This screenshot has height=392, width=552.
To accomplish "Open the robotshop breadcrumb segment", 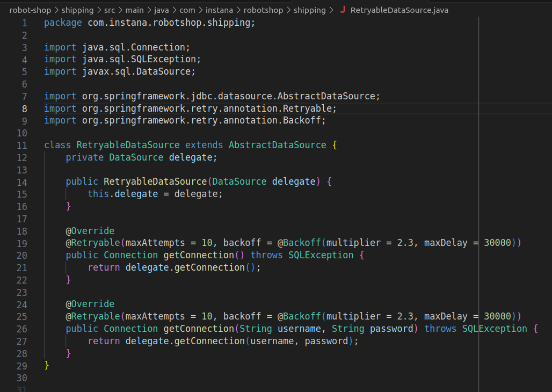I will point(263,10).
